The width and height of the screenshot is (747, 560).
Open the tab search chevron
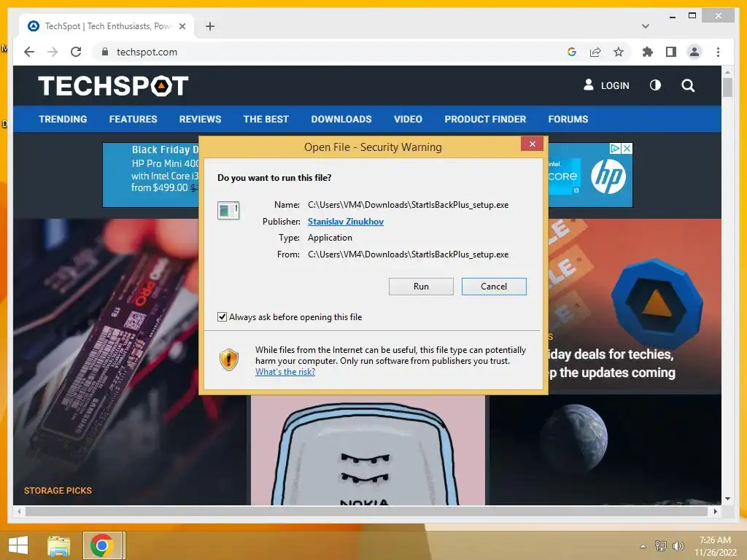tap(646, 26)
